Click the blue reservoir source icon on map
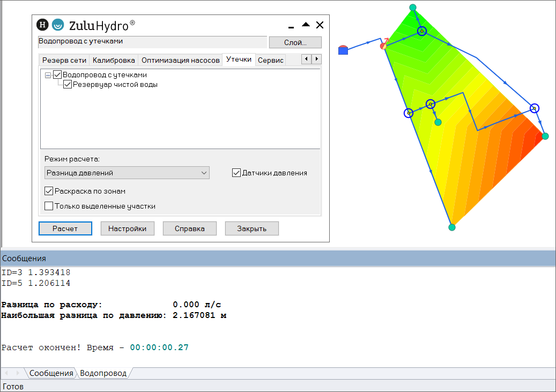The height and width of the screenshot is (392, 556). [343, 50]
